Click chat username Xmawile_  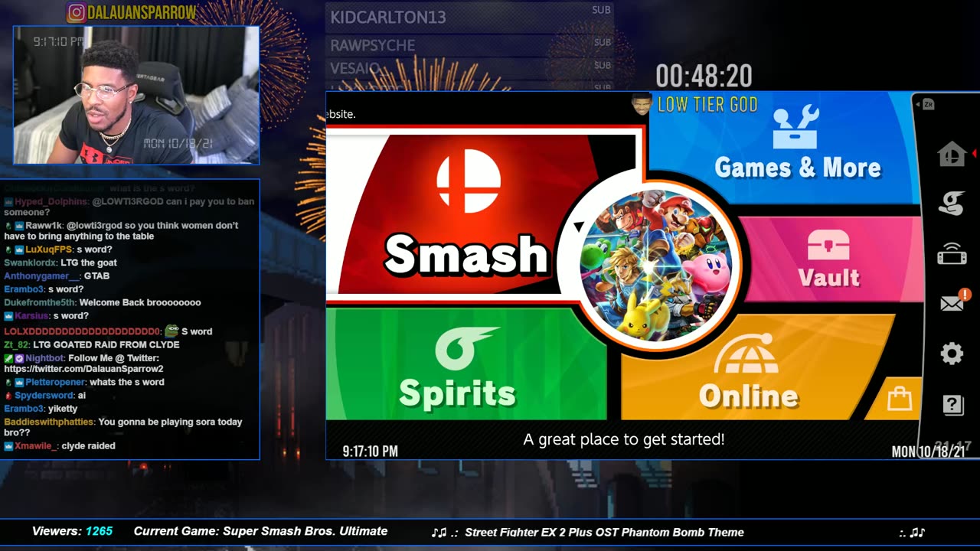pos(35,446)
